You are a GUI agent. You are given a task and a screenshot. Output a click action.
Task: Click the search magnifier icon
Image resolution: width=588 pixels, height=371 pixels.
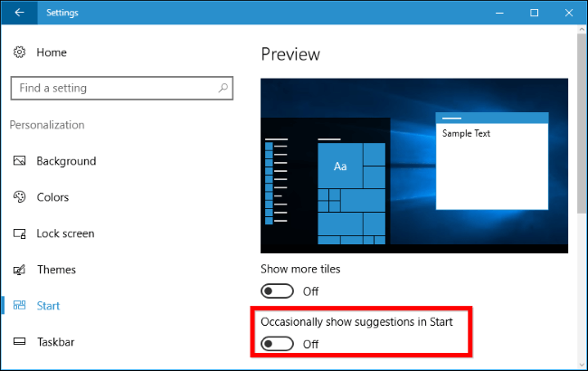point(223,88)
